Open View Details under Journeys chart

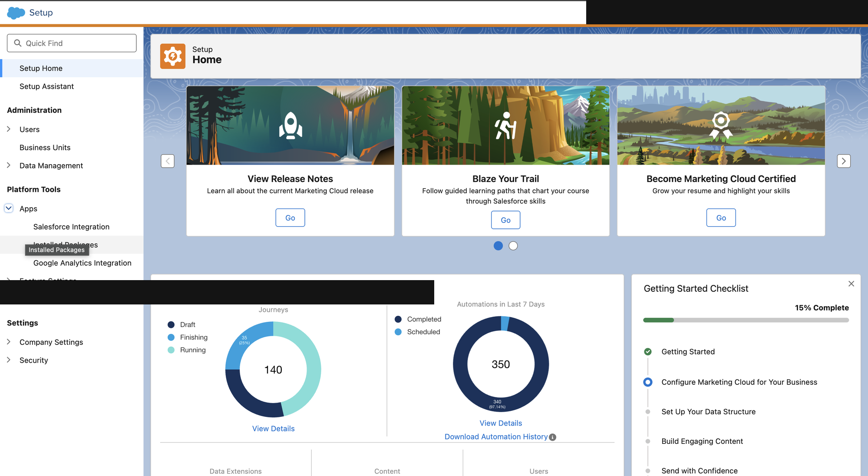pos(273,429)
